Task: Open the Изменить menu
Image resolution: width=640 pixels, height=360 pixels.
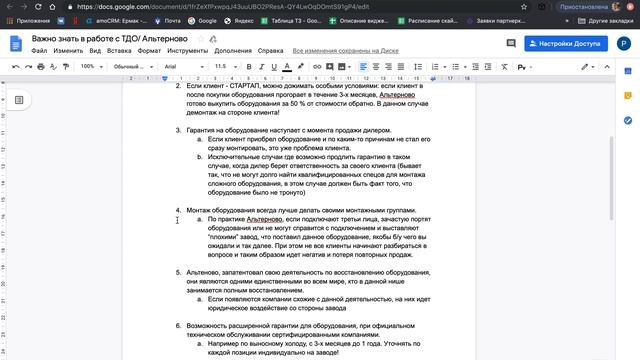Action: point(68,51)
